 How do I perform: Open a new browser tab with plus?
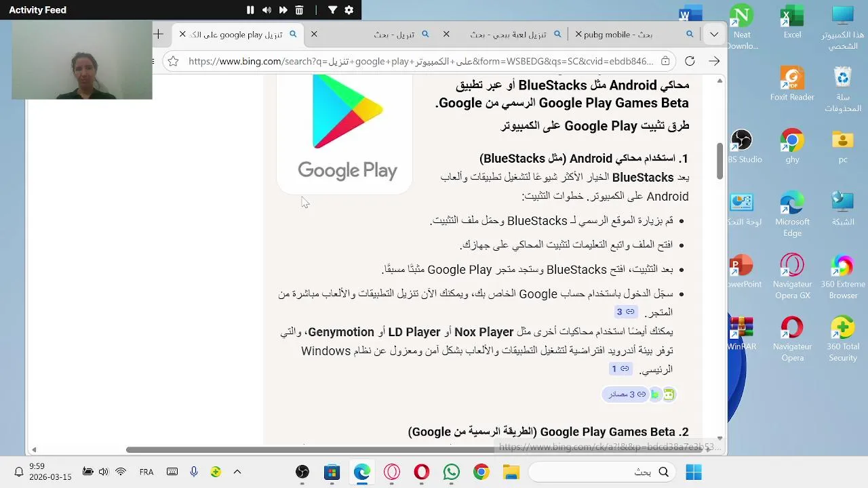(x=158, y=34)
